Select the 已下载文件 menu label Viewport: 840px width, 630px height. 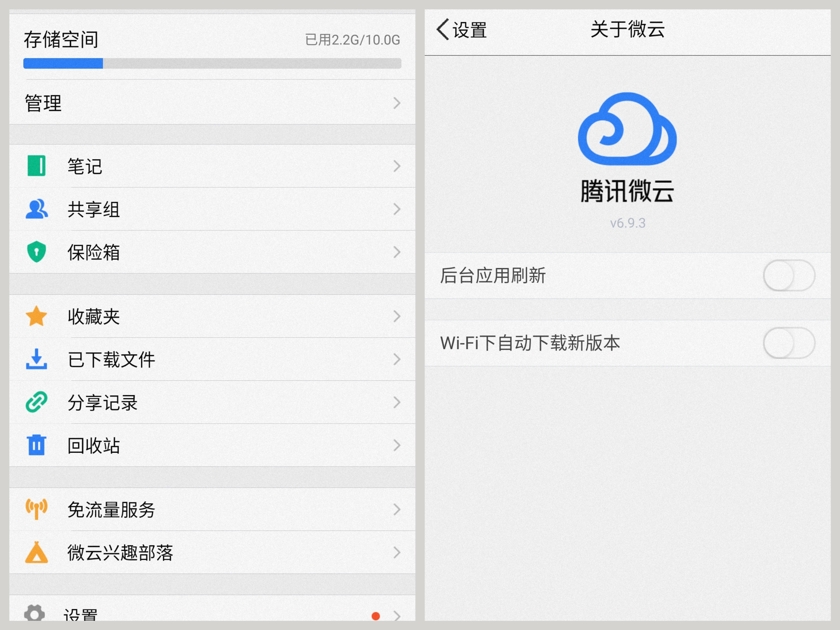111,359
